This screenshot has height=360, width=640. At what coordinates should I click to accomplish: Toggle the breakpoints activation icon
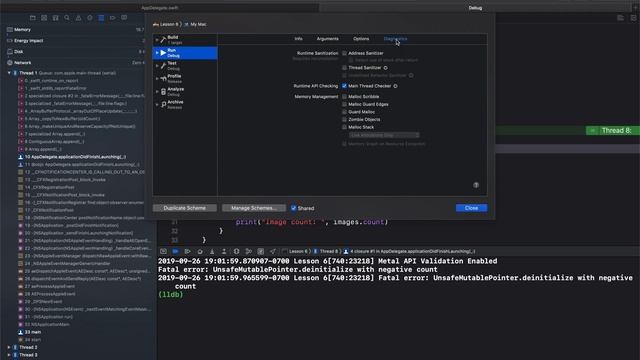(176, 251)
